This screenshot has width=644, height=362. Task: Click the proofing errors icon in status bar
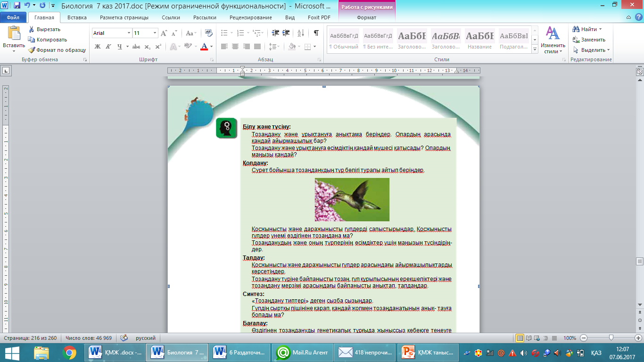(124, 338)
